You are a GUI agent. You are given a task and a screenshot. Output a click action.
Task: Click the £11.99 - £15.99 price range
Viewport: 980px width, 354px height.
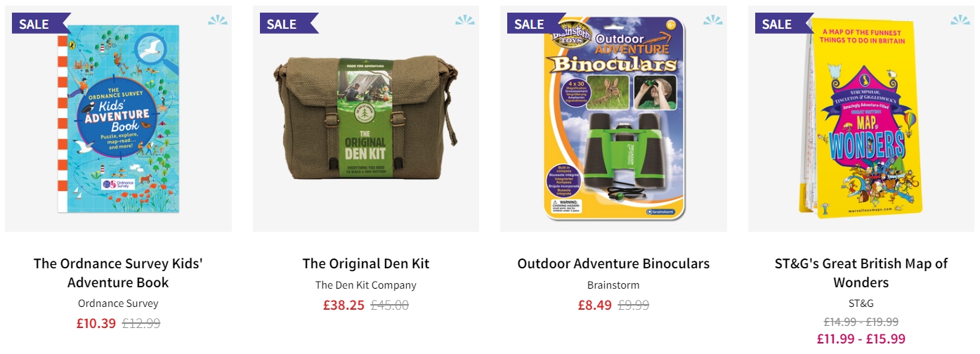pos(861,339)
